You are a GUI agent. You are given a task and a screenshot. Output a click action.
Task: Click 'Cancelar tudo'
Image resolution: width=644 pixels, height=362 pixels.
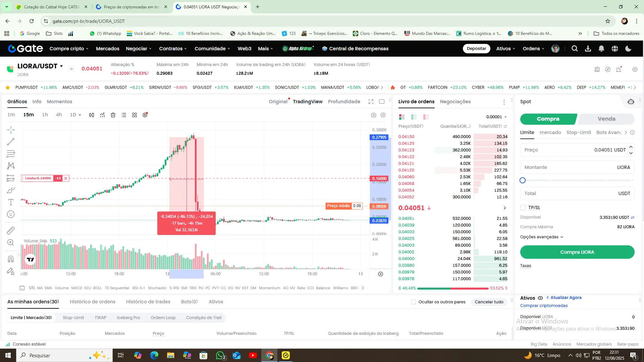coord(489,302)
